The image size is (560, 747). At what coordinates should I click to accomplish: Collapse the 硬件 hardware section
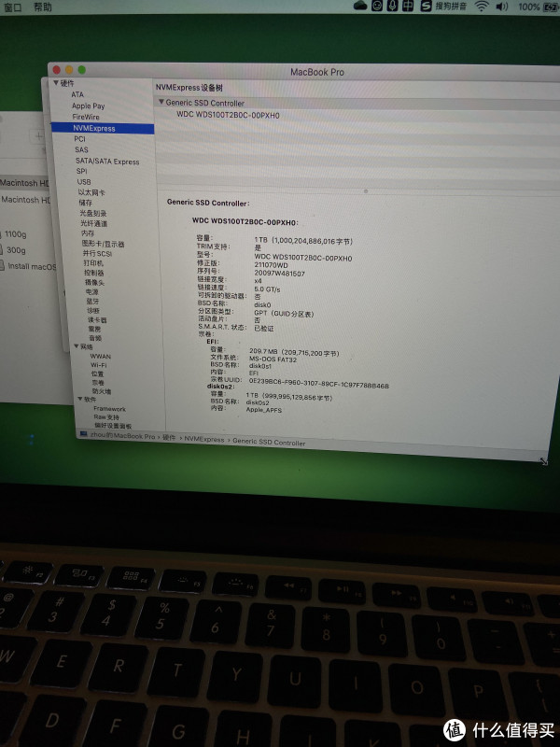click(55, 83)
